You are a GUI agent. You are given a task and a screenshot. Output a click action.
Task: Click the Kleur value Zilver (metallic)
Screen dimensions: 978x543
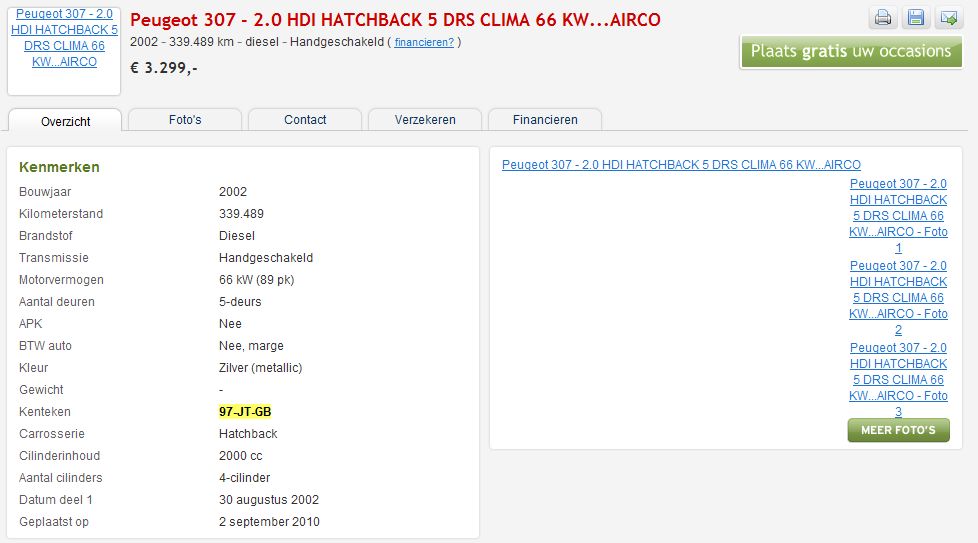tap(261, 368)
